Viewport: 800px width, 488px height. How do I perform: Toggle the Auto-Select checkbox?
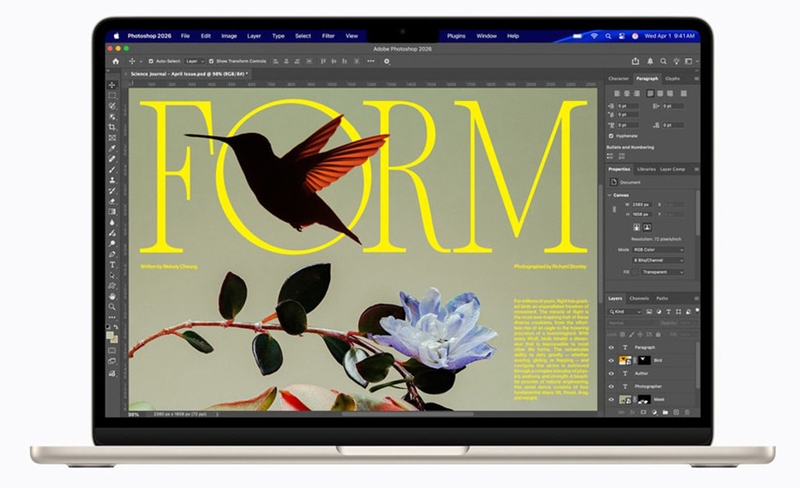(151, 61)
